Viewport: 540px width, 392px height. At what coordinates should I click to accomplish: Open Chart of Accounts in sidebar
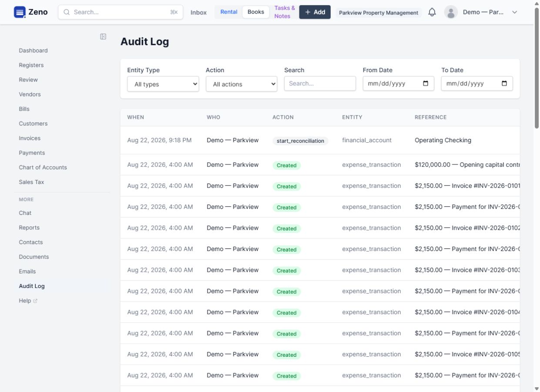coord(43,168)
